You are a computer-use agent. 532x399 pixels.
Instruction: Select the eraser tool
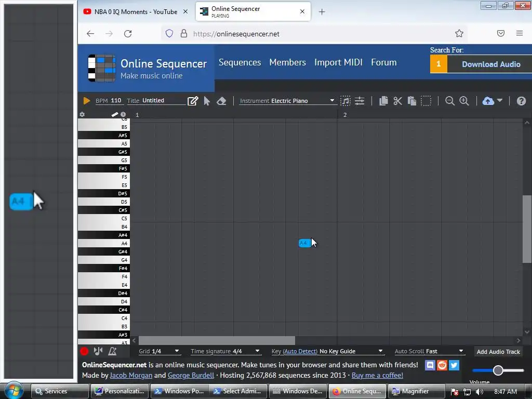tap(221, 101)
